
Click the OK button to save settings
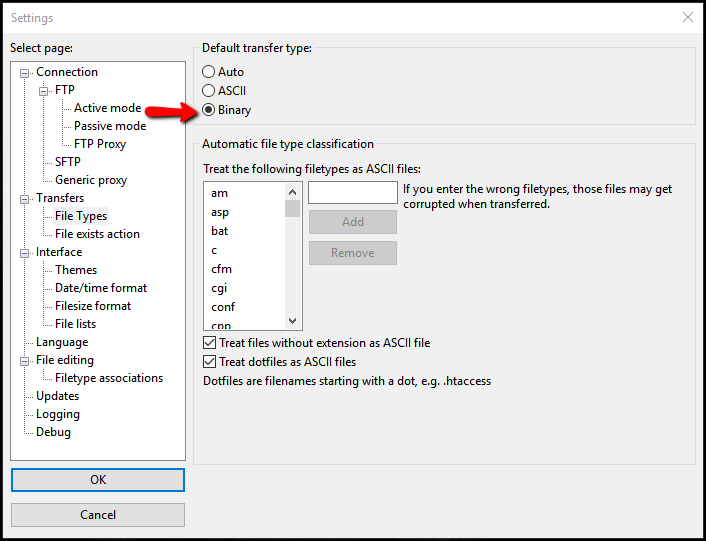point(98,480)
